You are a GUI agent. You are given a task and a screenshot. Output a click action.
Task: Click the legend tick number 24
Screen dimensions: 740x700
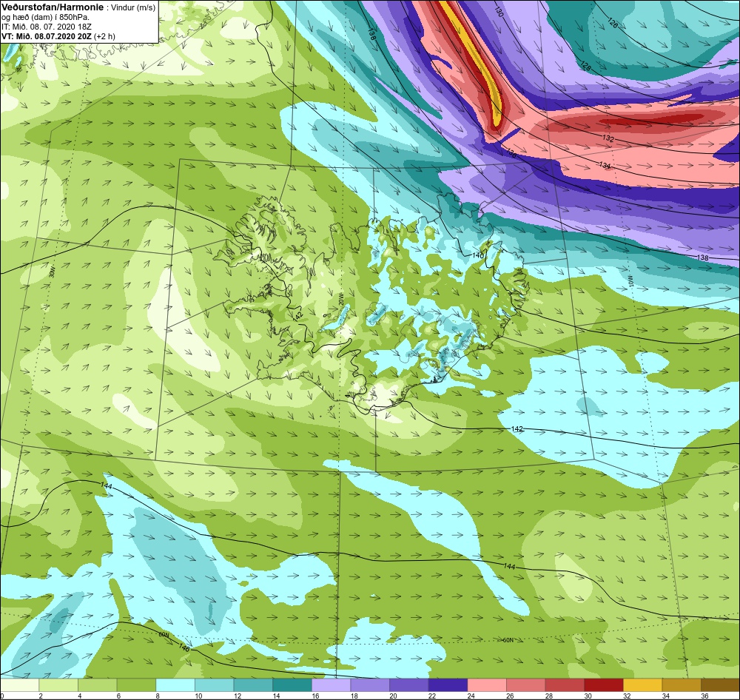[x=471, y=696]
